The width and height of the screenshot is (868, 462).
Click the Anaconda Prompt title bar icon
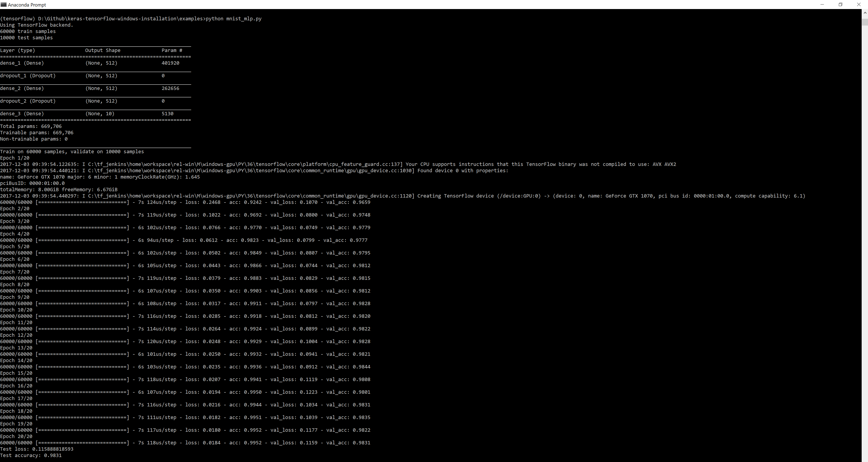point(4,5)
